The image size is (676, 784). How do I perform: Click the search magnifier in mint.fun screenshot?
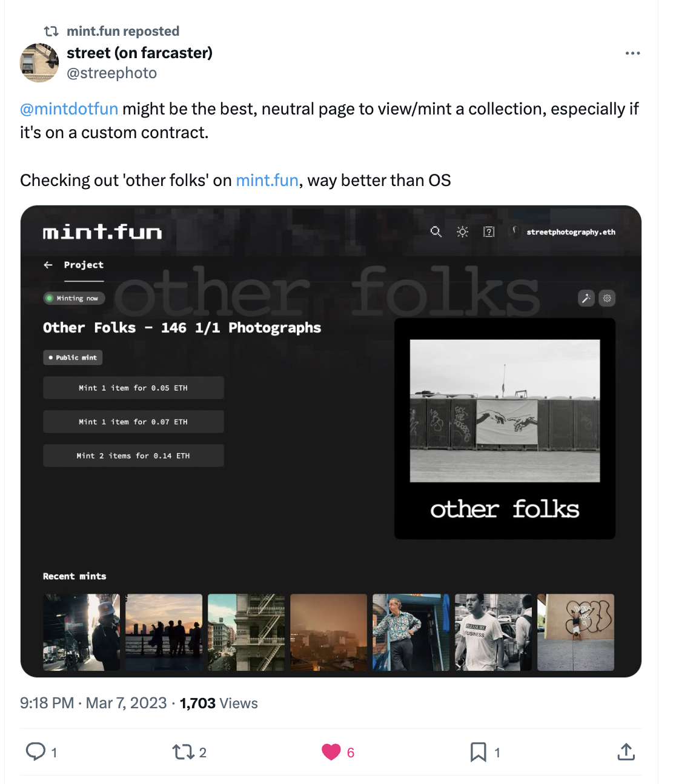(x=436, y=231)
